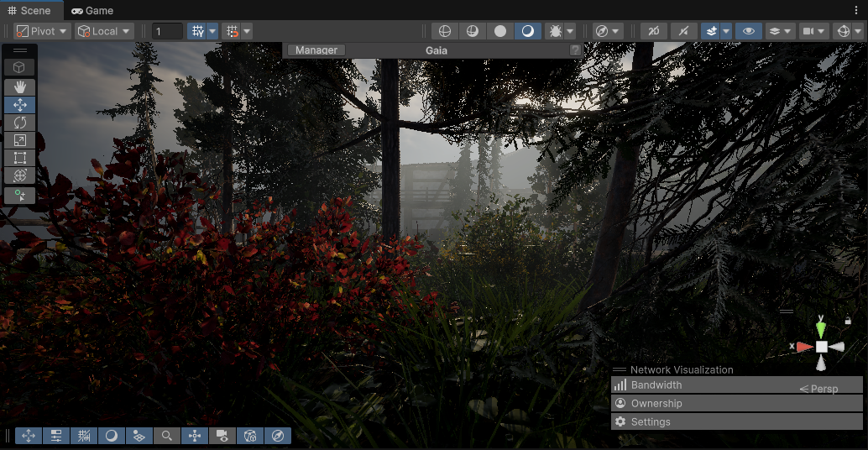Switch to solid Shaded draw mode
Viewport: 868px width, 450px height.
[499, 31]
